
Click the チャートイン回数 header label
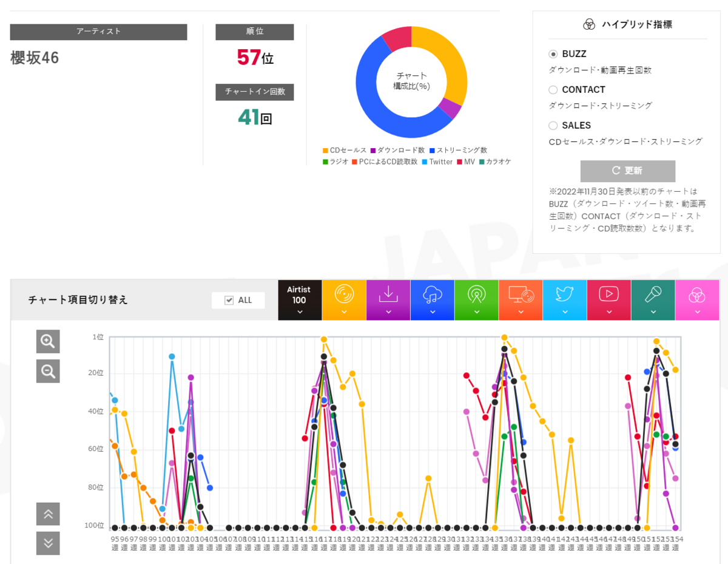(x=255, y=92)
